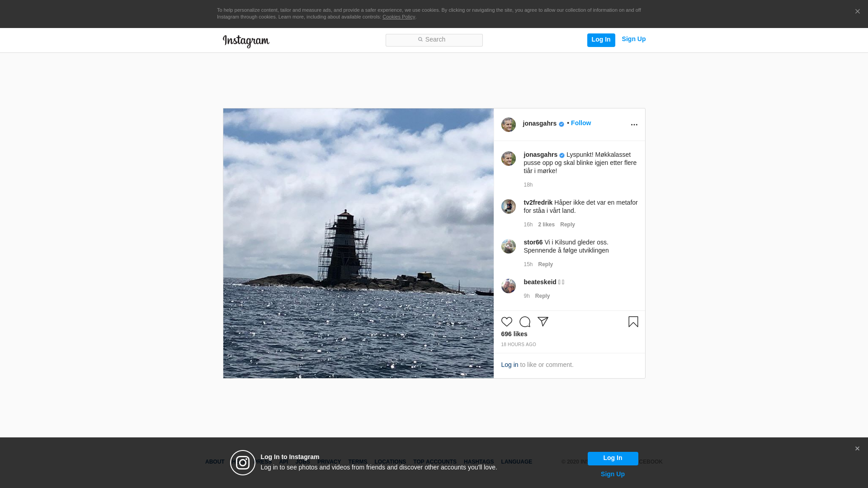
Task: Open stor66 commenter avatar
Action: [508, 246]
